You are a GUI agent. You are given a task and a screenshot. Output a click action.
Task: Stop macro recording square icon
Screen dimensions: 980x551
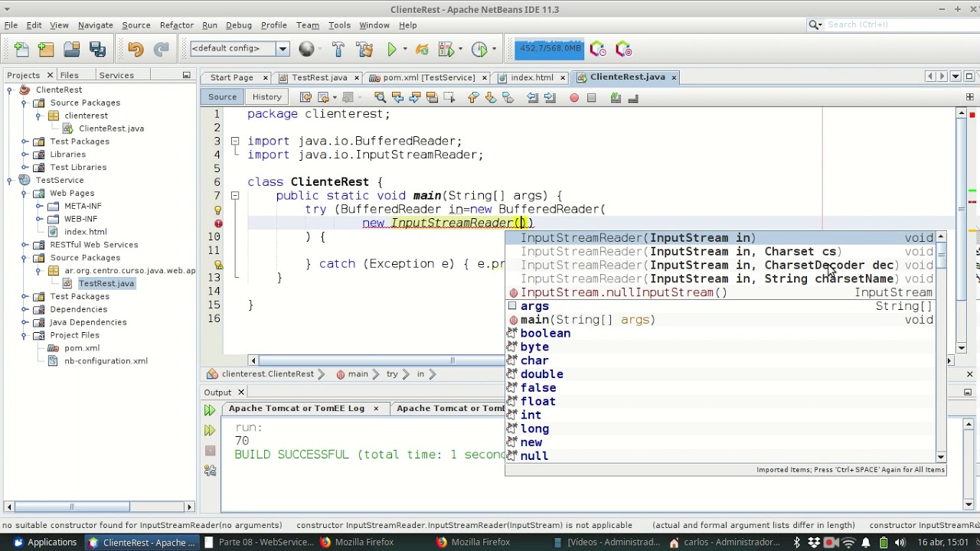(591, 97)
